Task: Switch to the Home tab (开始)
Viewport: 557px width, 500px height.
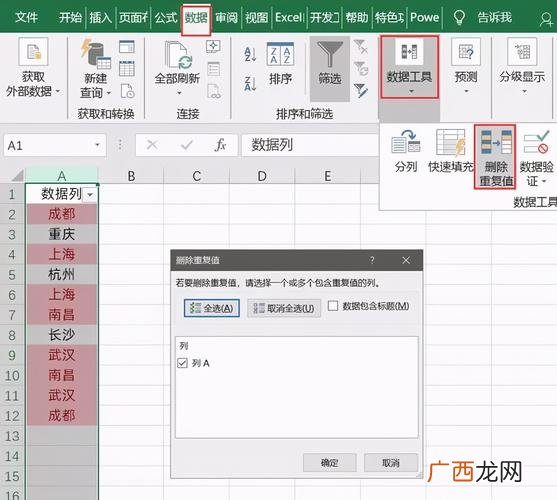Action: [70, 17]
